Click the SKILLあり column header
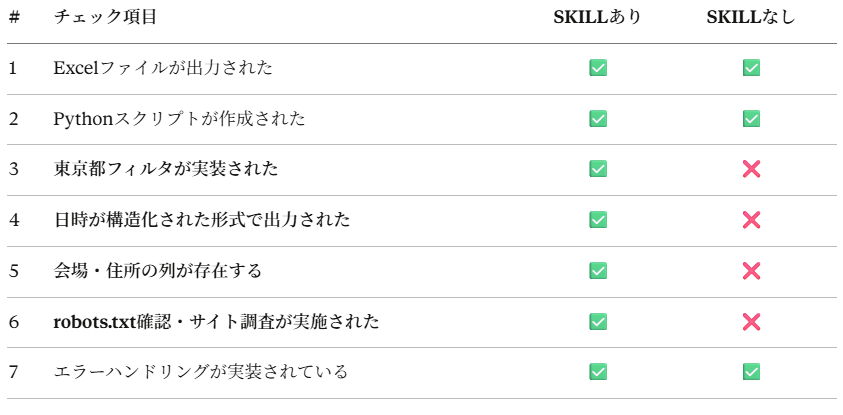Viewport: 843px width, 415px height. pos(598,17)
